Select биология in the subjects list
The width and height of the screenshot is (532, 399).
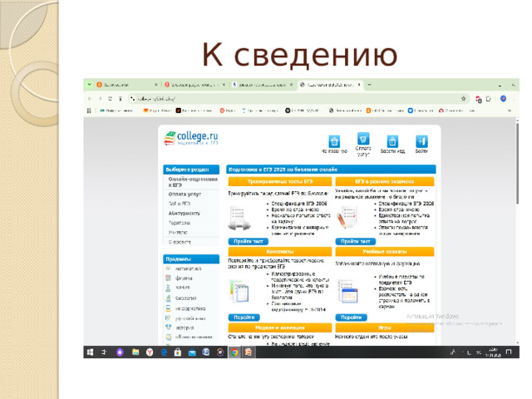pos(186,298)
